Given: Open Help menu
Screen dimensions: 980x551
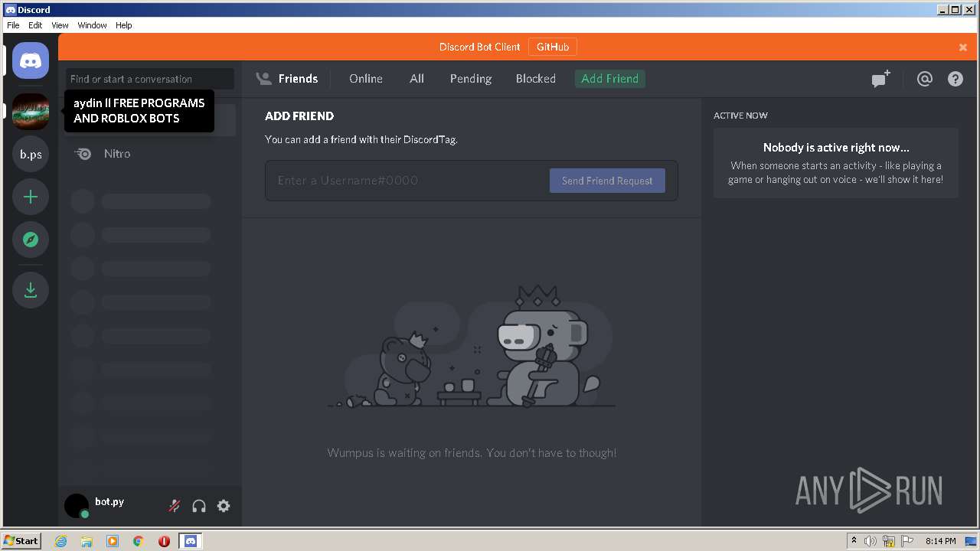Looking at the screenshot, I should (x=124, y=25).
